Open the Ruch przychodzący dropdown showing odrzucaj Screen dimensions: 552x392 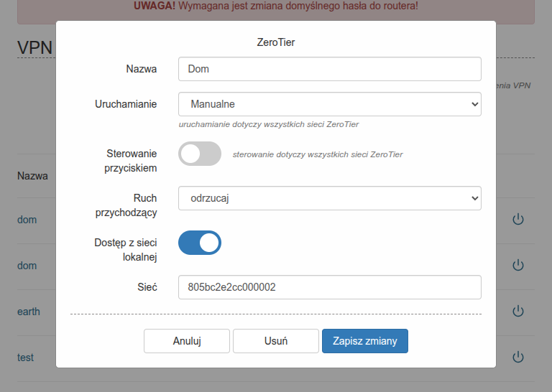pyautogui.click(x=329, y=198)
